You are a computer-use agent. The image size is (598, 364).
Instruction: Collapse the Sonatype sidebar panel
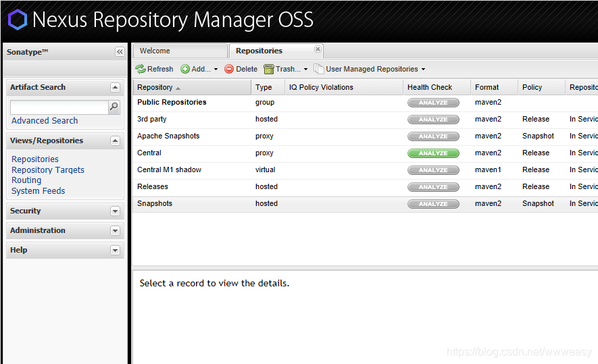[120, 52]
